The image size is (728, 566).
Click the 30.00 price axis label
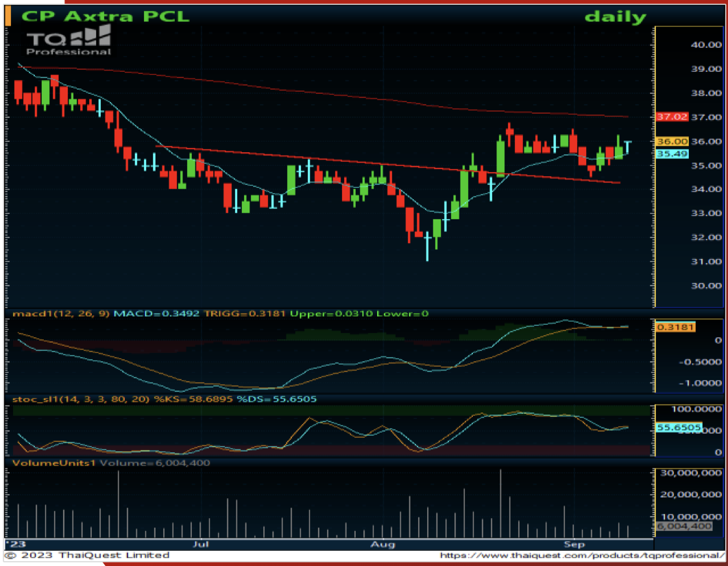[x=706, y=286]
